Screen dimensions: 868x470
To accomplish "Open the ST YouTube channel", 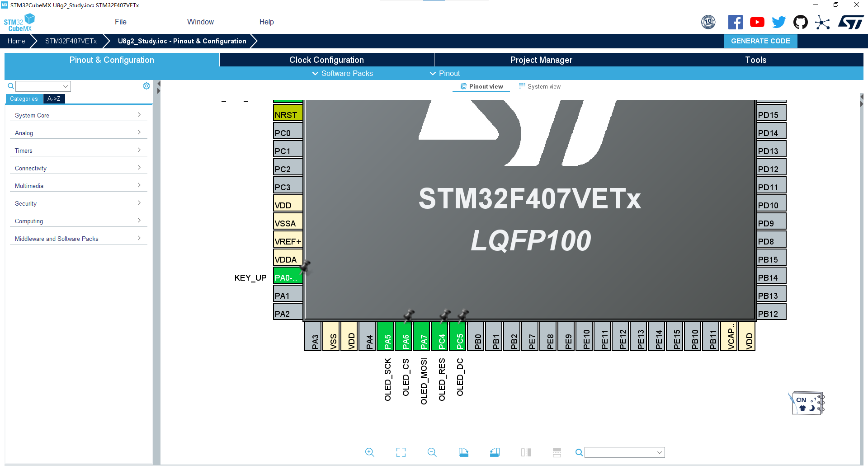I will pos(757,22).
